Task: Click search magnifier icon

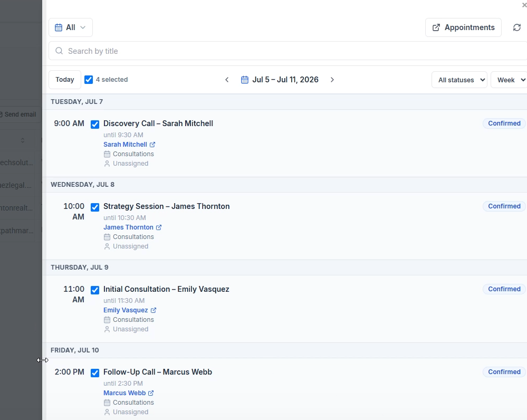Action: point(59,51)
